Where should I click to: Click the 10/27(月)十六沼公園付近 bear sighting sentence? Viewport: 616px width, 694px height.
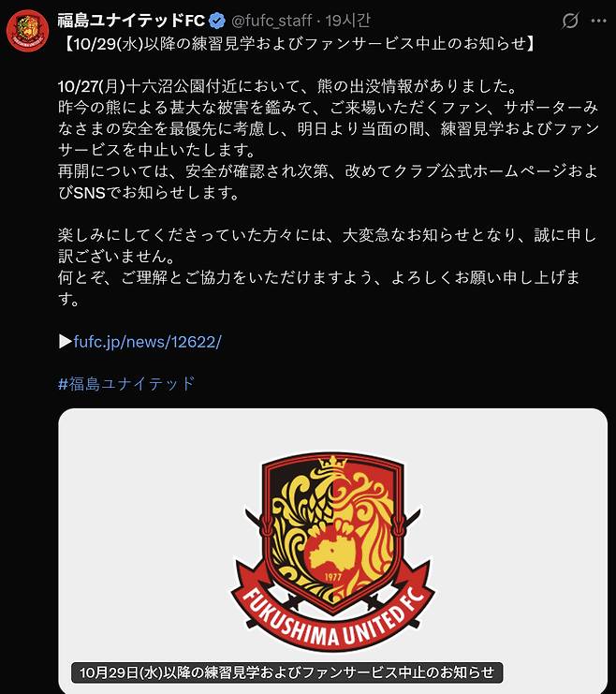(287, 86)
